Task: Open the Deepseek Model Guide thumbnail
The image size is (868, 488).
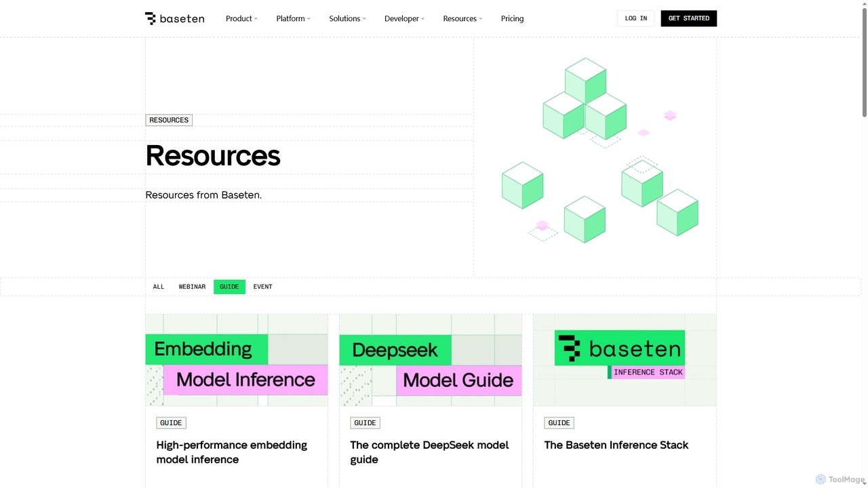Action: click(x=431, y=360)
